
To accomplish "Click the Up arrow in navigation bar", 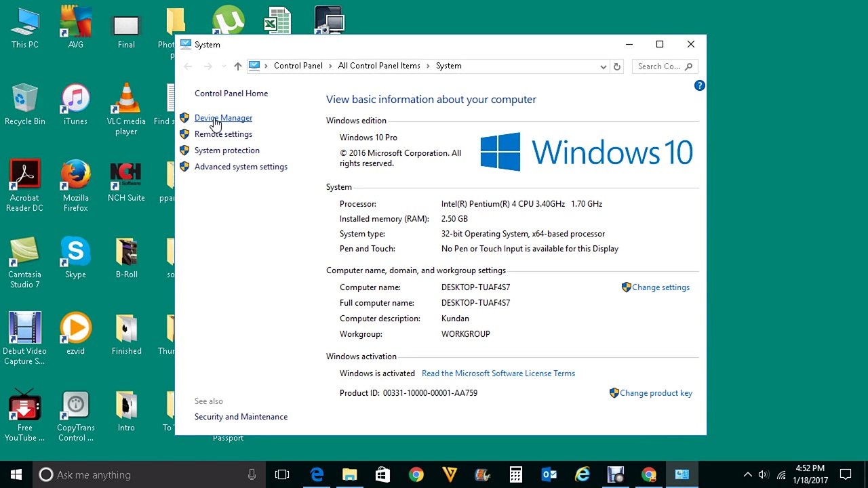I will click(237, 66).
